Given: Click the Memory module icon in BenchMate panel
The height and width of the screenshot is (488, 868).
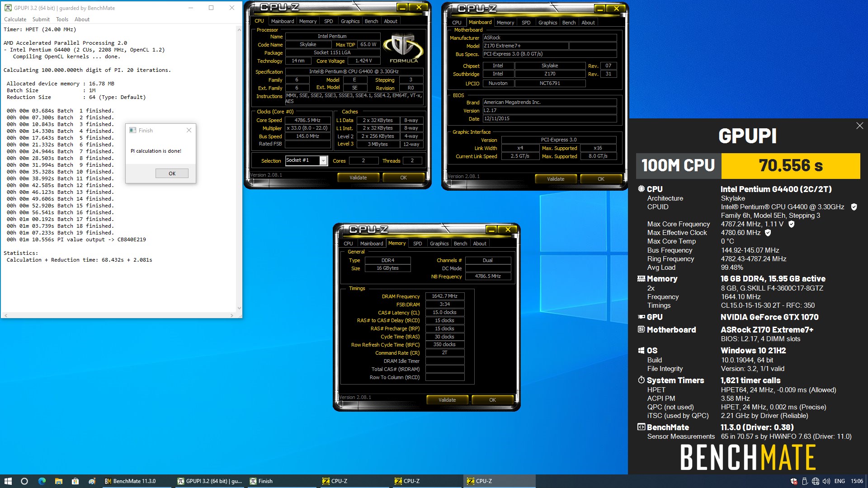Looking at the screenshot, I should [641, 279].
